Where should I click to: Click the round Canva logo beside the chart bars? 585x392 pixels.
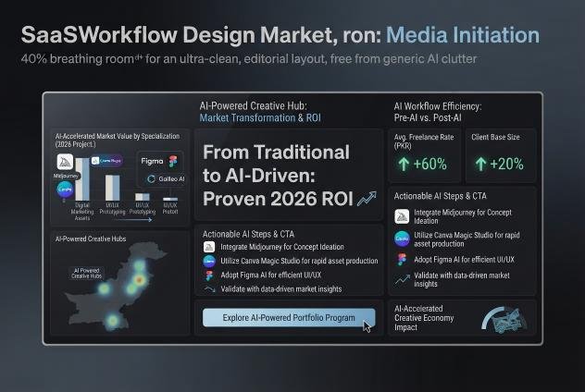(65, 190)
